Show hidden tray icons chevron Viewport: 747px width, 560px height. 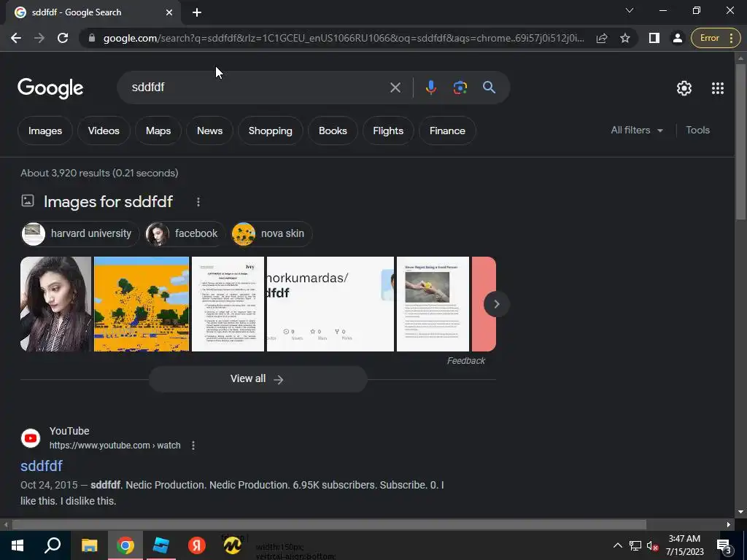coord(617,545)
